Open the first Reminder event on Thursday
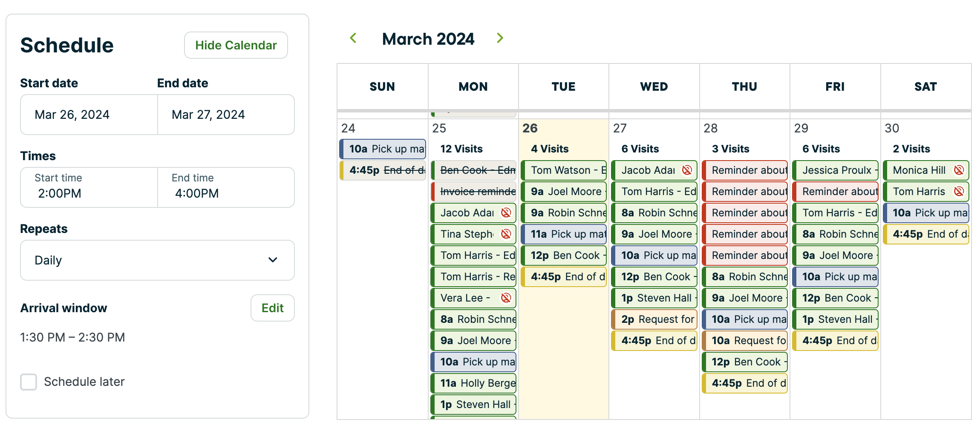This screenshot has width=980, height=431. [744, 170]
